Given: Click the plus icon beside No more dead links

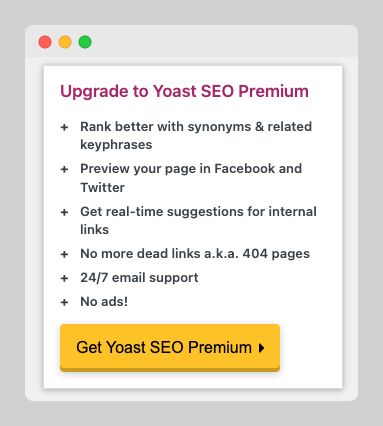Looking at the screenshot, I should coord(64,254).
